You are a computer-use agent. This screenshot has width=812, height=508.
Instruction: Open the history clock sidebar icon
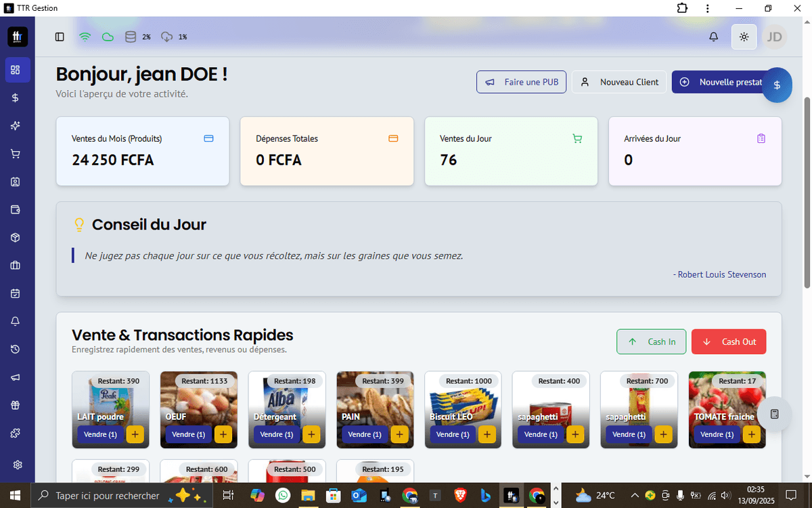tap(16, 350)
